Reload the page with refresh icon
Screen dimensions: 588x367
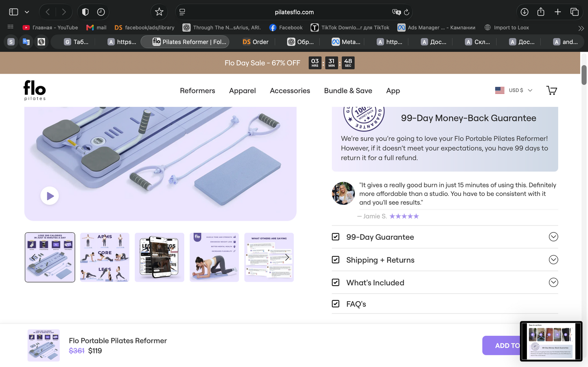pyautogui.click(x=407, y=12)
